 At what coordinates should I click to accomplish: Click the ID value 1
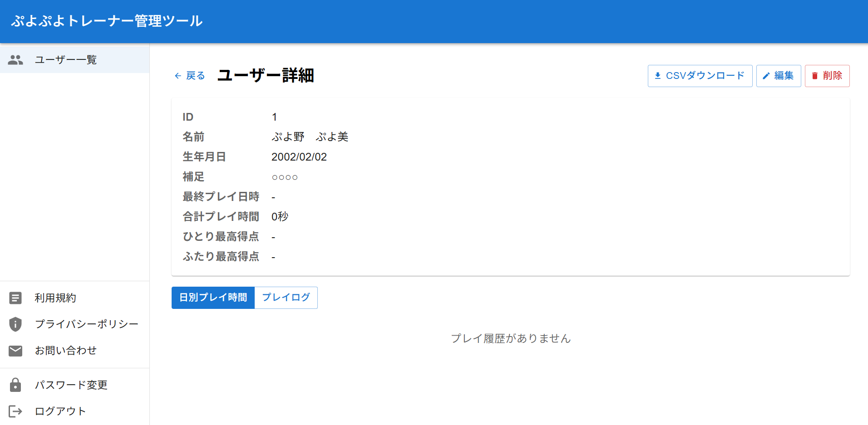(x=274, y=117)
